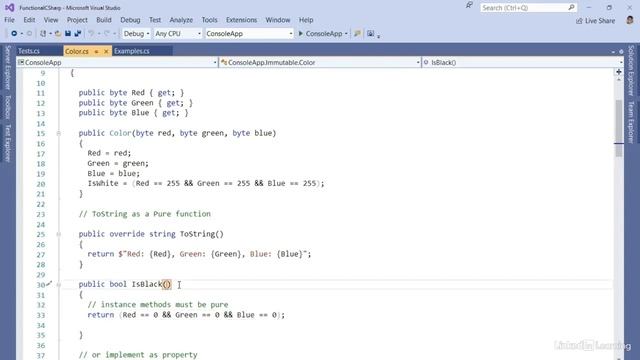Click the Save file toolbar icon
Viewport: 640px width, 360px height.
coord(68,33)
